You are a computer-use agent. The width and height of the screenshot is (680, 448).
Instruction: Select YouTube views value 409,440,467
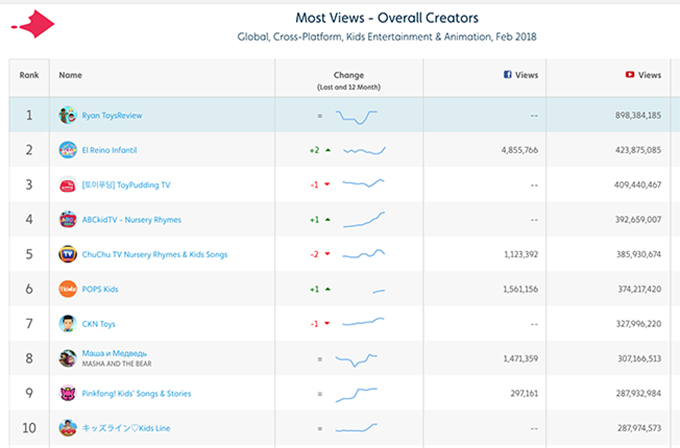tap(638, 185)
